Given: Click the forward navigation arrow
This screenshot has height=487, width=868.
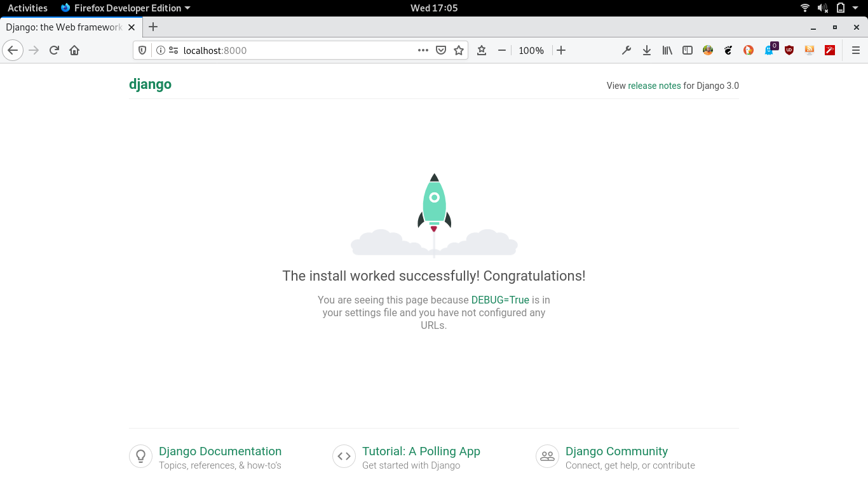Looking at the screenshot, I should (34, 50).
